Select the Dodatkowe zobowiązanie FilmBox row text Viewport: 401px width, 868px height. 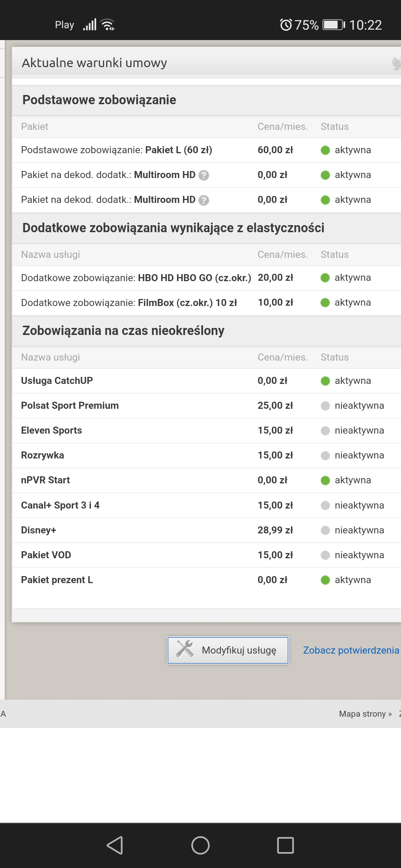129,303
